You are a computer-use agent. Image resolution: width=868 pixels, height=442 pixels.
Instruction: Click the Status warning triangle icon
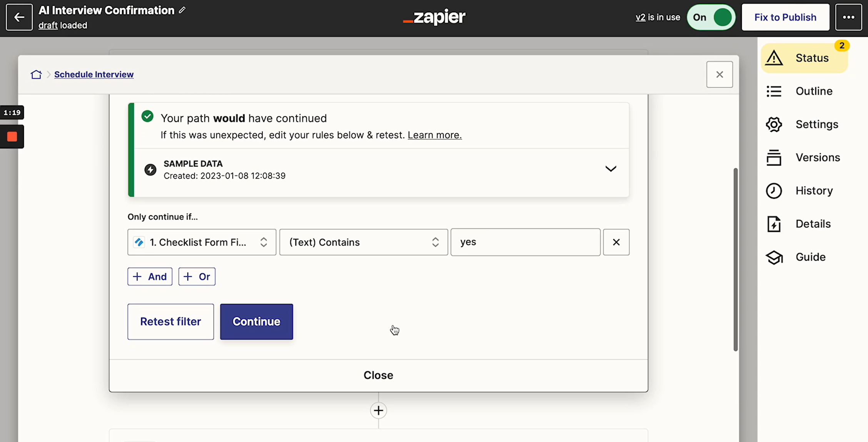pyautogui.click(x=774, y=58)
